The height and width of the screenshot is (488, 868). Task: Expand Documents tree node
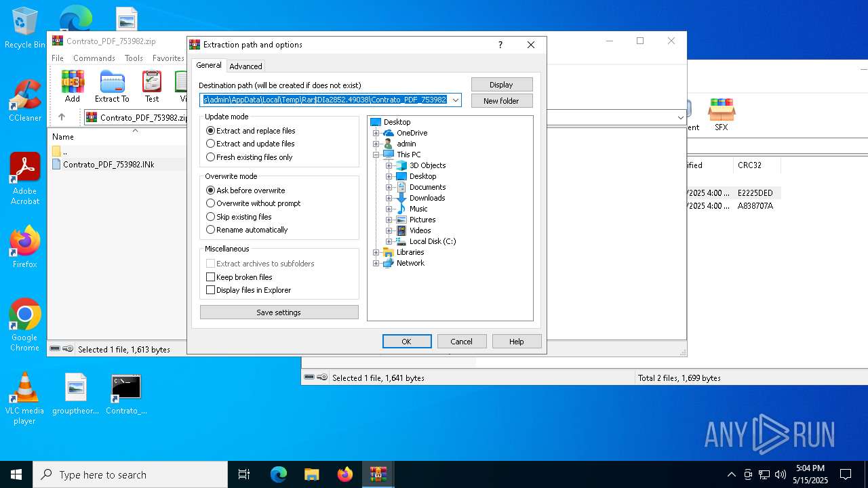[389, 187]
